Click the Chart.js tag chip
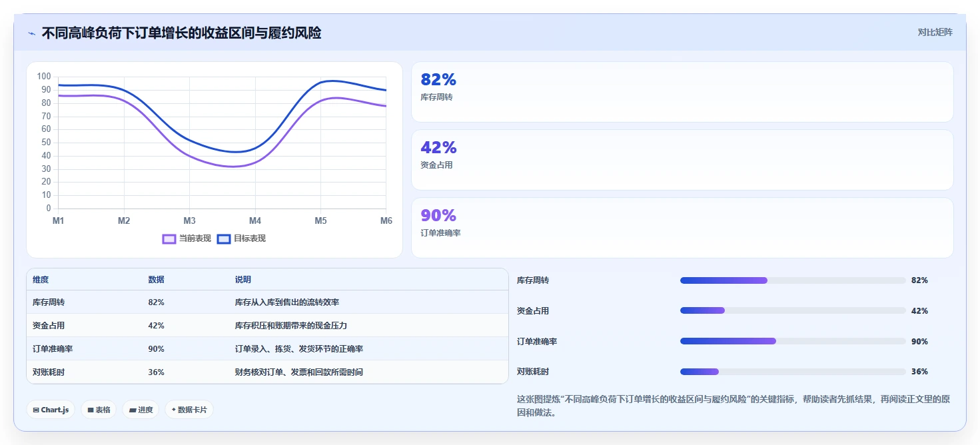Image resolution: width=980 pixels, height=445 pixels. pos(51,410)
